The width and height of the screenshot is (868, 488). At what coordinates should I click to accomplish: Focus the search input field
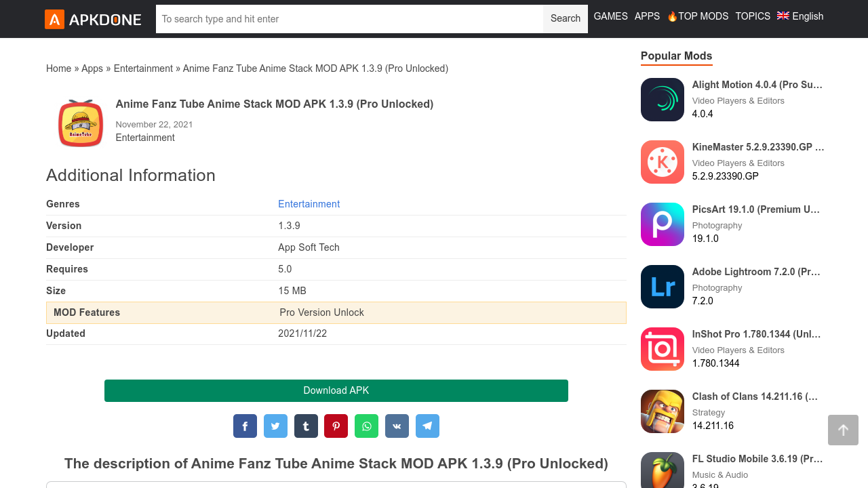[349, 19]
